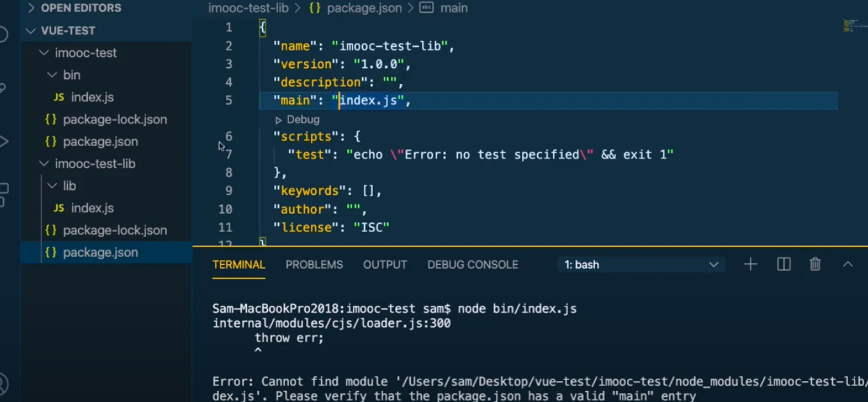Open index.js under the bin folder
This screenshot has width=868, height=402.
click(92, 97)
